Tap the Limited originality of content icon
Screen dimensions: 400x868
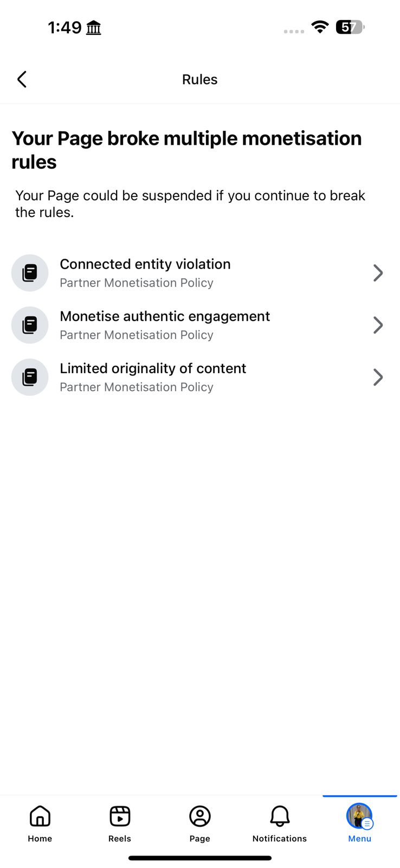[30, 377]
